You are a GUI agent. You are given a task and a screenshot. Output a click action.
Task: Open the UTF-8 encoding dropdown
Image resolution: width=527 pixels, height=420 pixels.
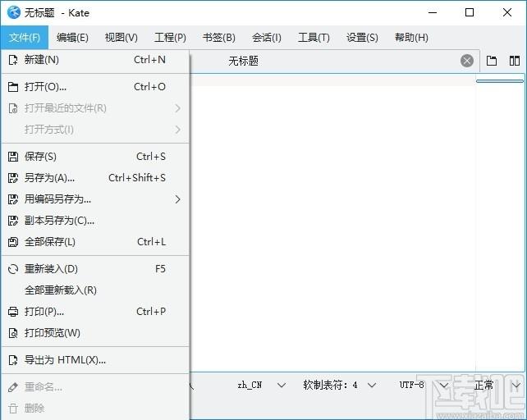point(423,385)
